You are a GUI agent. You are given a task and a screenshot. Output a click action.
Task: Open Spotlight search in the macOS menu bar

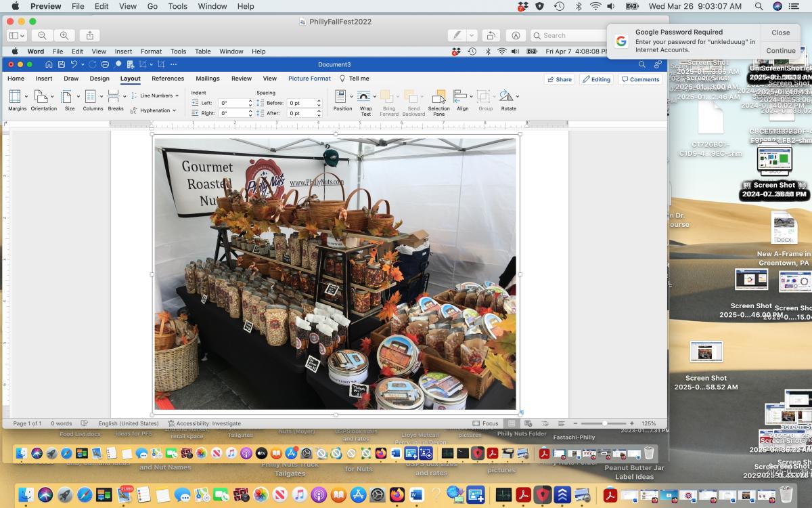tap(759, 6)
